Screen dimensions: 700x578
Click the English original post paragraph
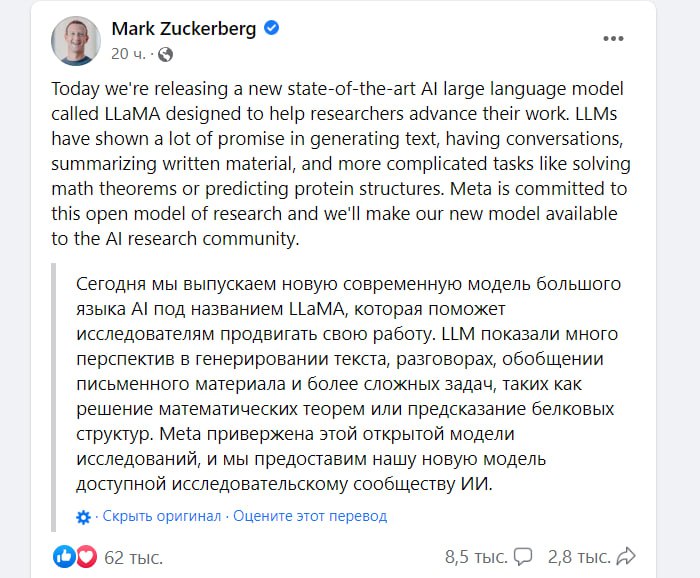pos(340,163)
